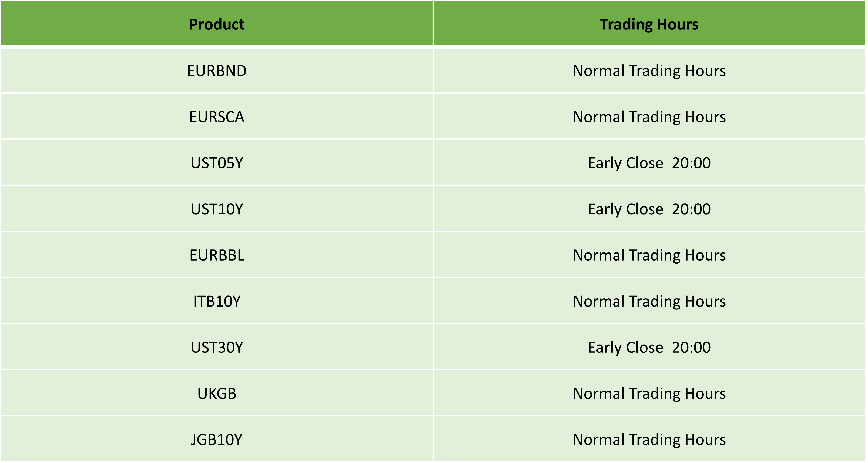Select Normal Trading Hours in UKGB row

click(649, 394)
